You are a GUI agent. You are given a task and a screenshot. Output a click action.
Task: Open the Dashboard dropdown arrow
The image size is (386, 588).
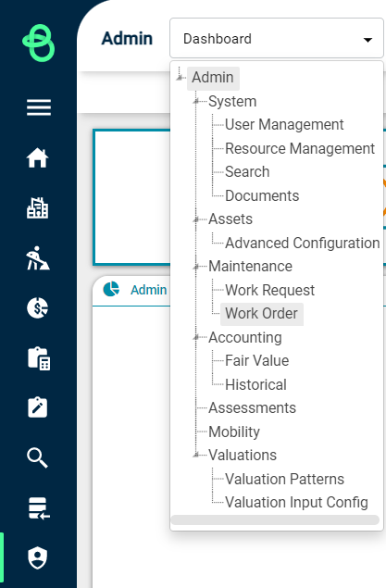point(367,40)
